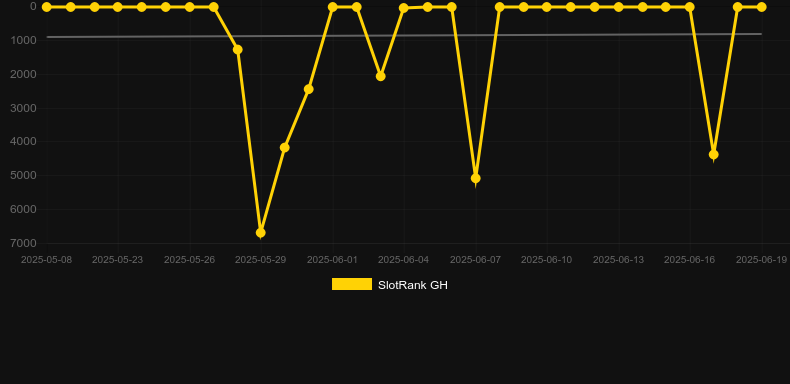Select the data point near rank 1300
The image size is (790, 384).
(237, 49)
